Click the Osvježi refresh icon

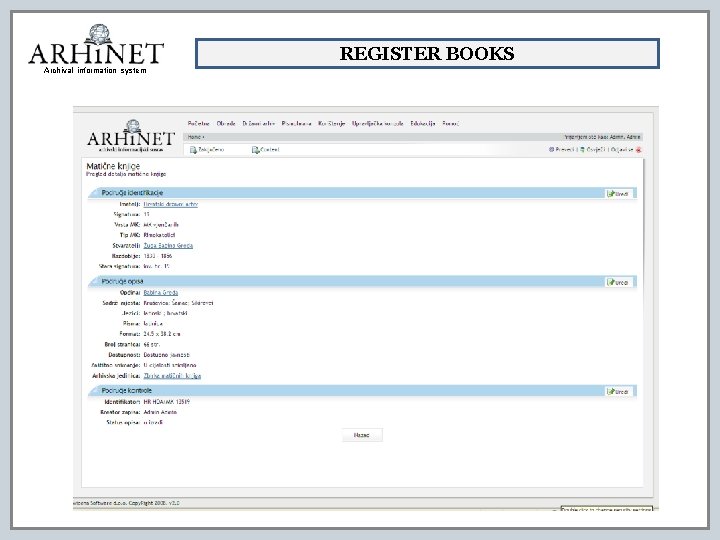coord(582,150)
